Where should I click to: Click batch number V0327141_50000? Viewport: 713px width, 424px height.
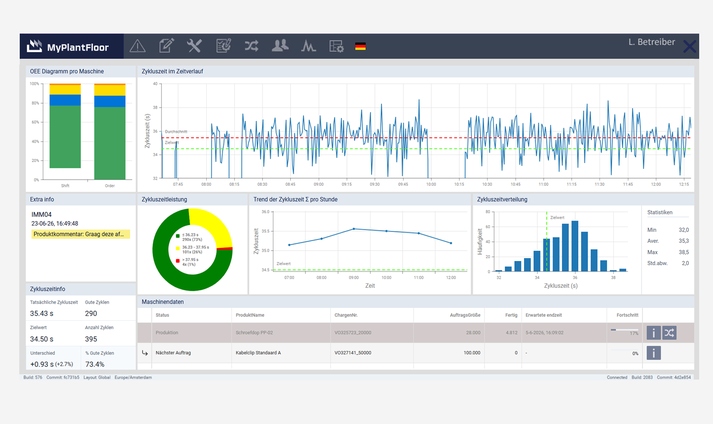pos(353,353)
